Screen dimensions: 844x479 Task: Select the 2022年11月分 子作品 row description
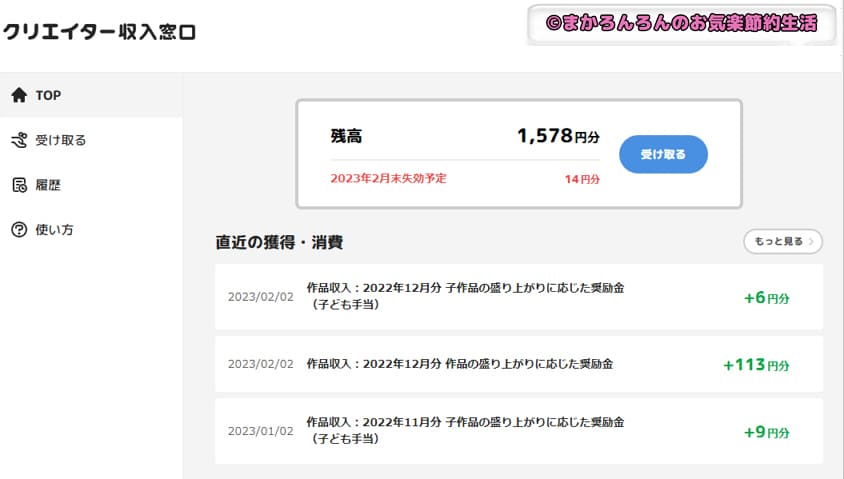[x=465, y=430]
